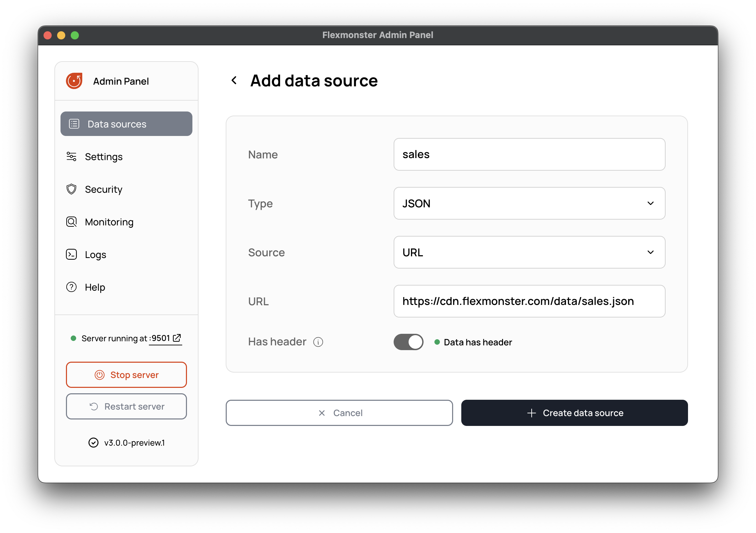Click the Cancel button

click(x=339, y=413)
